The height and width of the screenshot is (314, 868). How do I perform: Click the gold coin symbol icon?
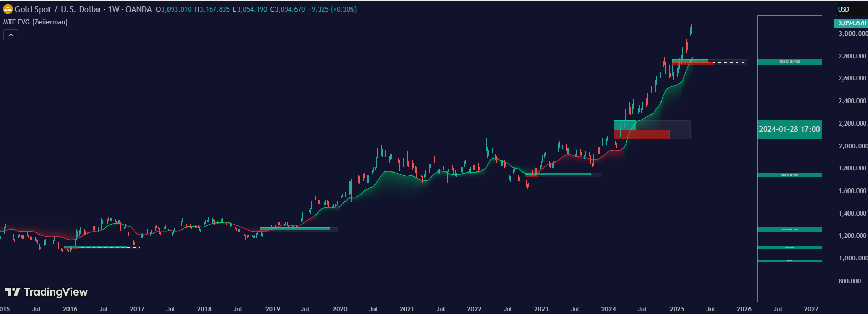[8, 9]
